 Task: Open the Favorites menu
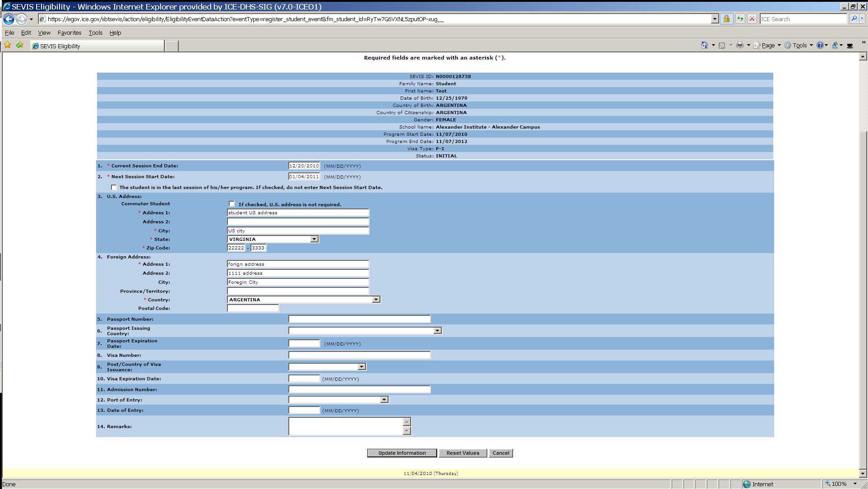pos(69,32)
